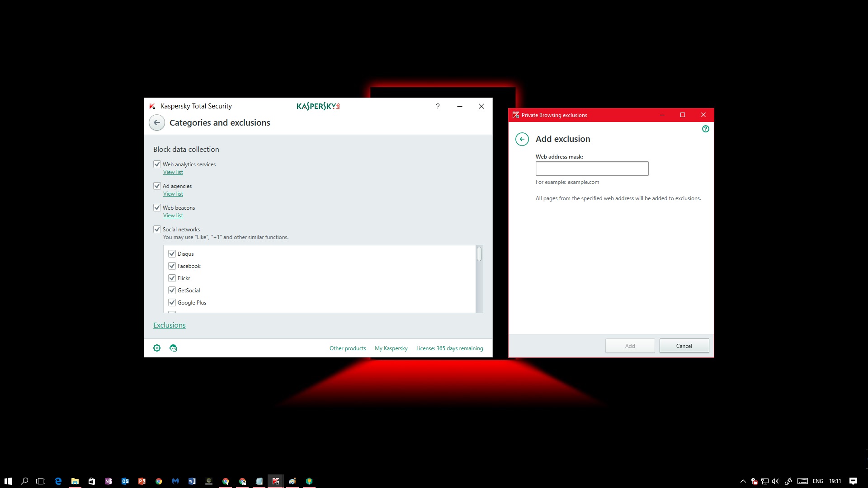Open Windows Ink Workspace tray icon

pos(788,481)
